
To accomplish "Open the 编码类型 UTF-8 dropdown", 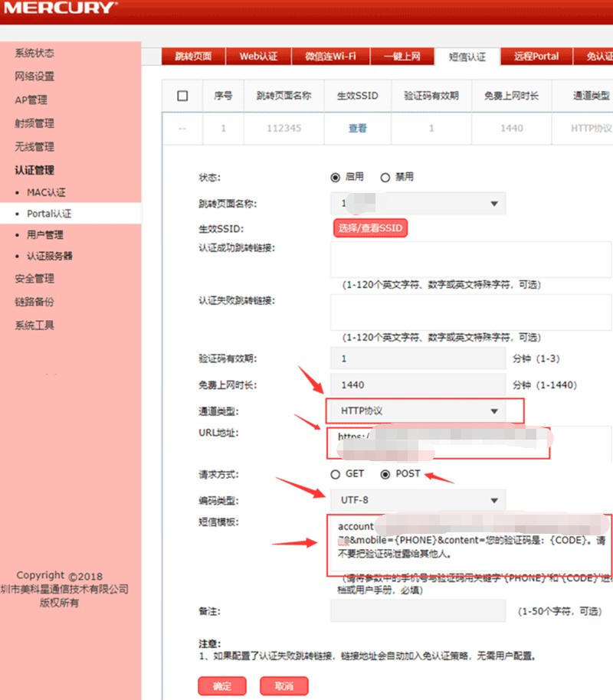I will click(418, 500).
